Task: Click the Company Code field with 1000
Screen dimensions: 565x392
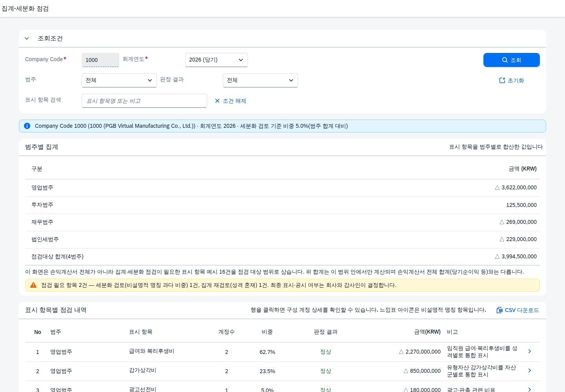Action: click(x=100, y=60)
